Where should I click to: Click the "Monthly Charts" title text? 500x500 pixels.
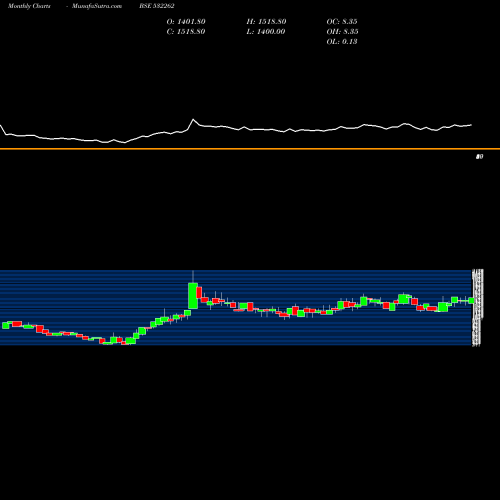29,6
